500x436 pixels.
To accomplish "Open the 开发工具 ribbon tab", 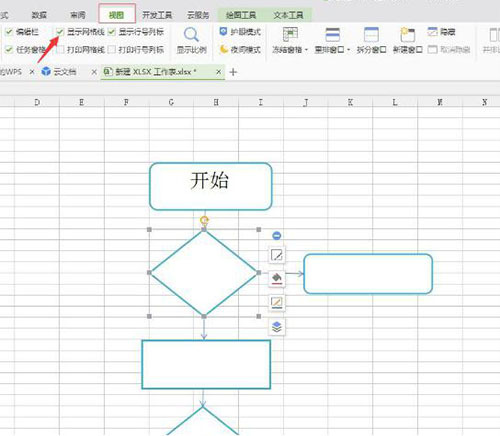I will pos(157,15).
